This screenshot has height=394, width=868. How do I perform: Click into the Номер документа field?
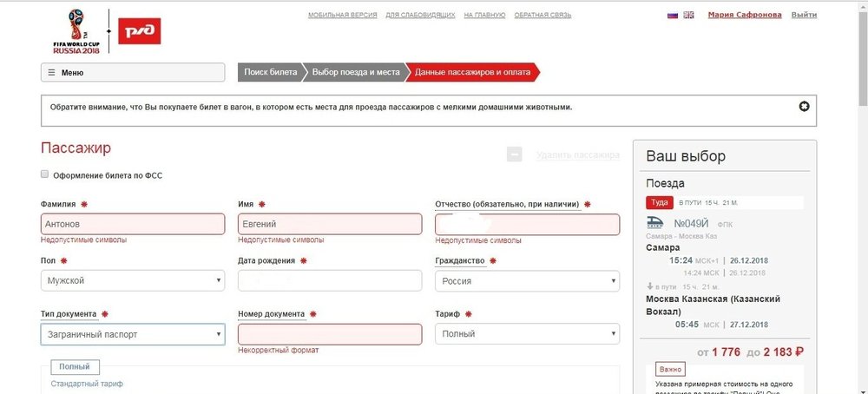[x=330, y=334]
